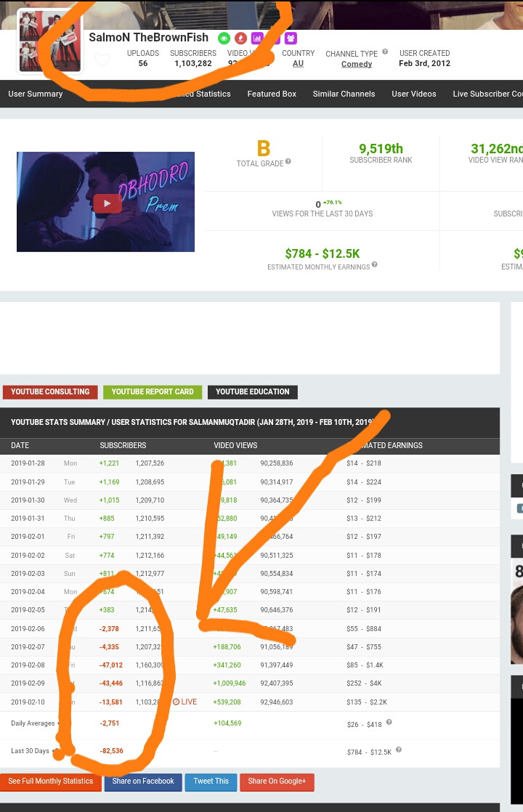Select the Feb 3rd, 2012 creation date
The width and height of the screenshot is (523, 812).
click(x=425, y=63)
